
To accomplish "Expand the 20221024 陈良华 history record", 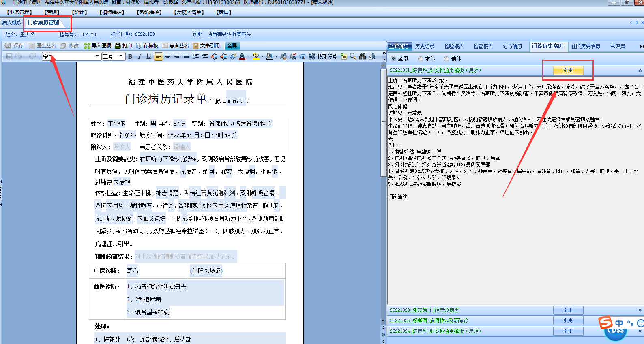I will 640,331.
